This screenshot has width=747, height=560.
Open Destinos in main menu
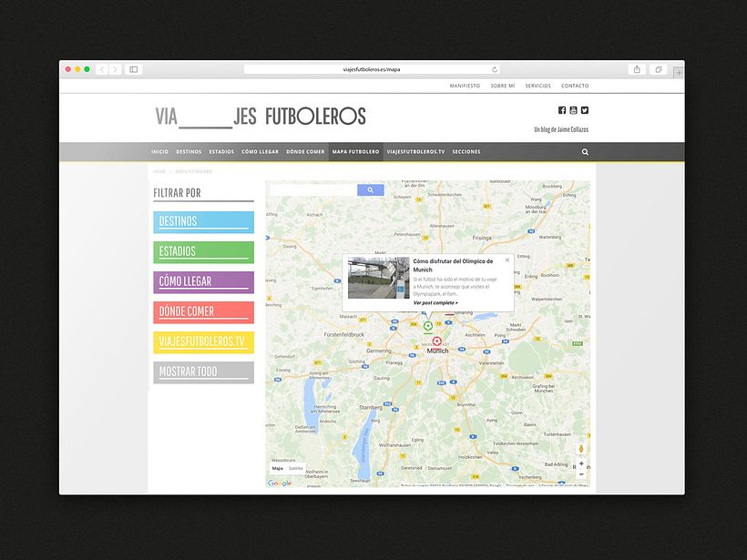point(189,152)
